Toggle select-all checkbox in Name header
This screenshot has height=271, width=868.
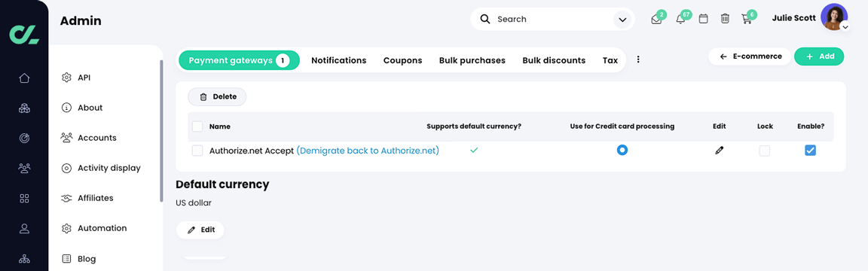coord(197,126)
